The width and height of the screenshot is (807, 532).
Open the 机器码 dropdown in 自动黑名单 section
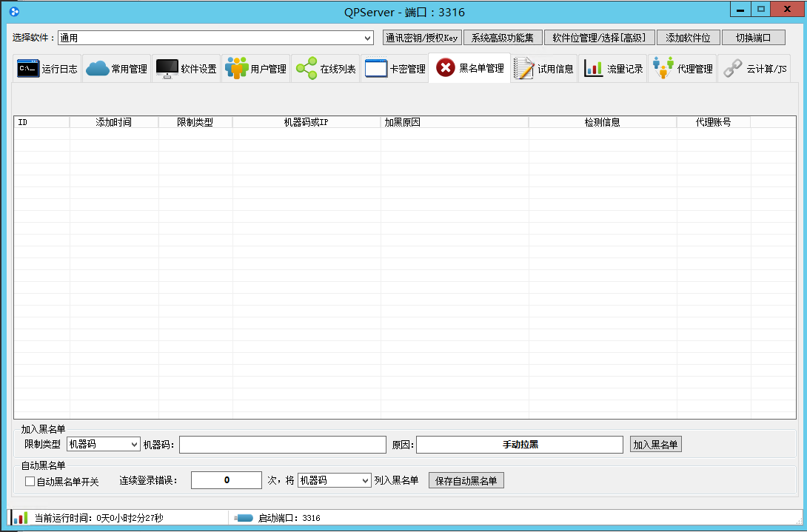click(334, 480)
